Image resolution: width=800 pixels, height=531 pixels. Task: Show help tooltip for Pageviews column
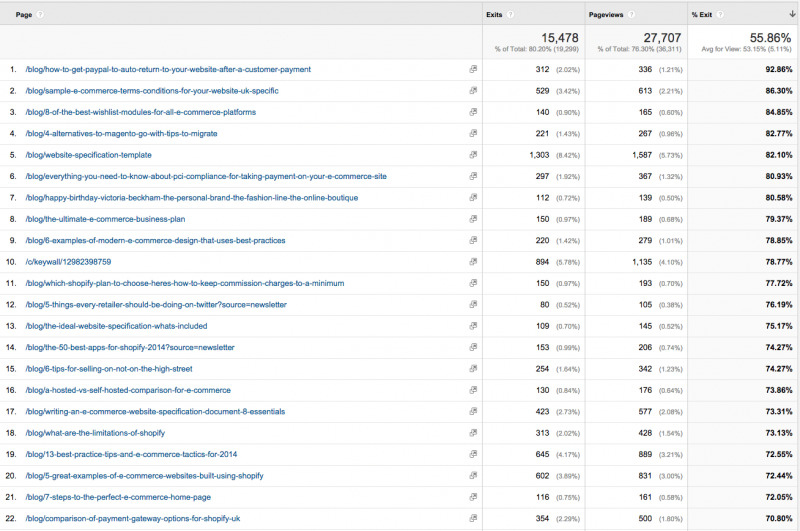631,15
